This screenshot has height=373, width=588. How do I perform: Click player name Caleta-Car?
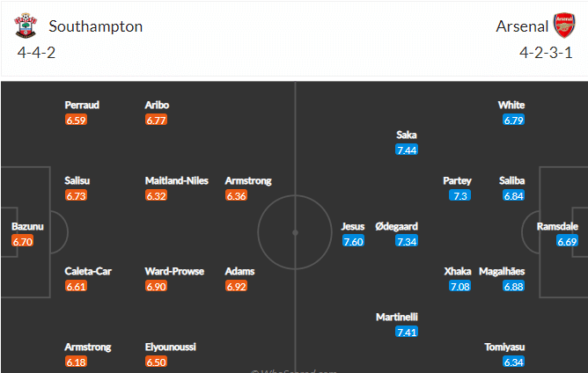click(x=88, y=272)
